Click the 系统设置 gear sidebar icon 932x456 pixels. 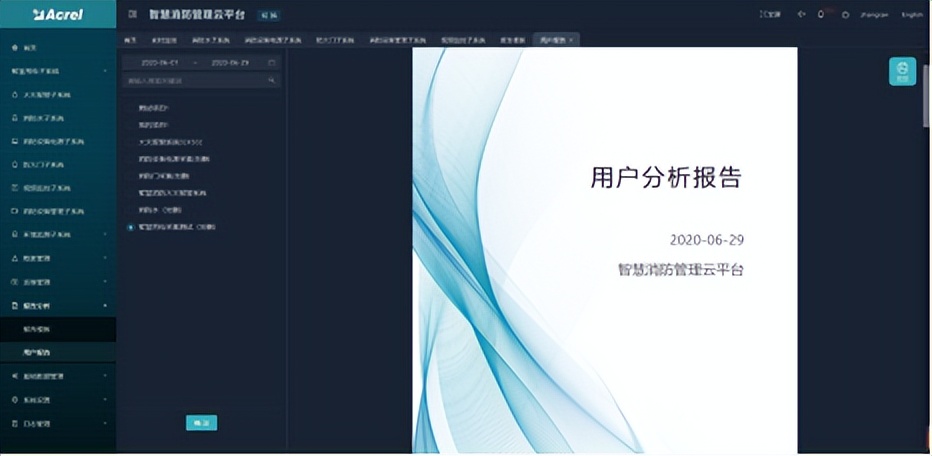(x=15, y=400)
